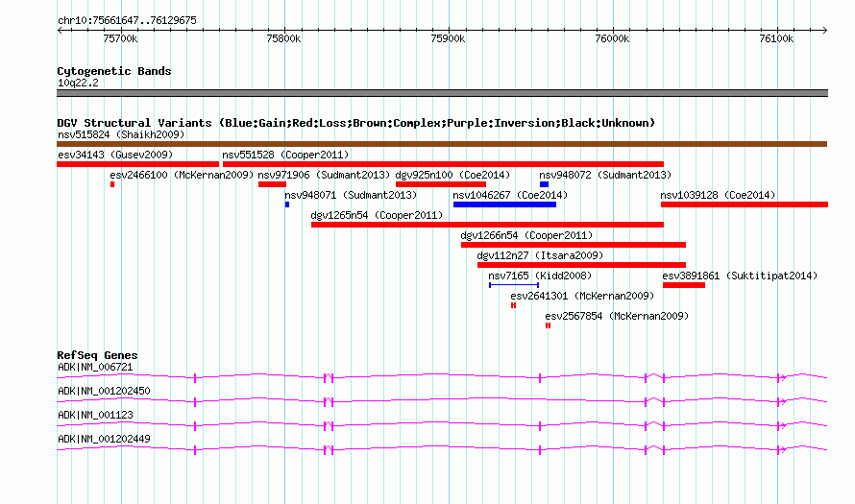Screen dimensions: 855x504
Task: Select the red nsv971906 loss bar
Action: 272,184
